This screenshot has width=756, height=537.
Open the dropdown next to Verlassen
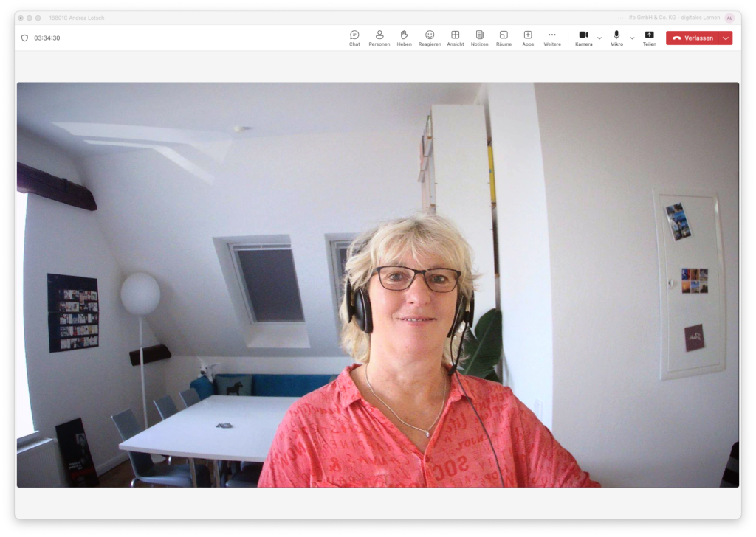coord(726,38)
